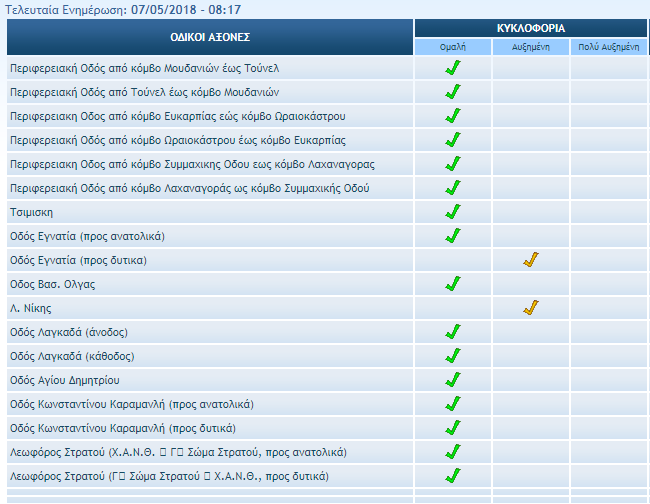This screenshot has height=504, width=650.
Task: Select Λεωφόρος Στρατού προς ανατολικά road name
Action: click(178, 452)
